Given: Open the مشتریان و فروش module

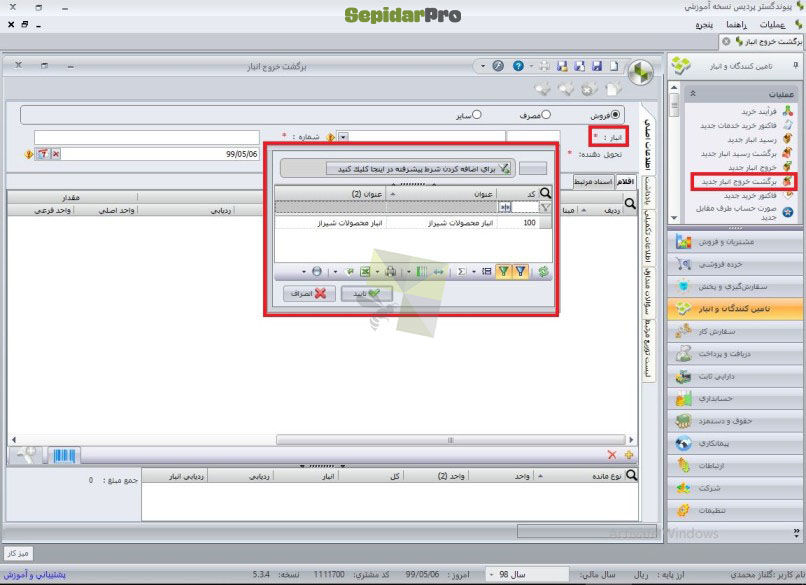Looking at the screenshot, I should pyautogui.click(x=735, y=242).
